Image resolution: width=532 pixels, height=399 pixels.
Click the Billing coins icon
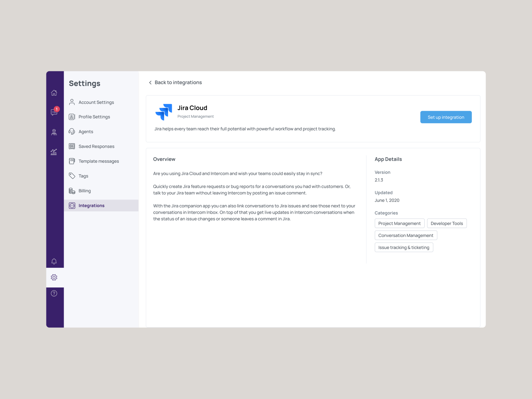[72, 191]
